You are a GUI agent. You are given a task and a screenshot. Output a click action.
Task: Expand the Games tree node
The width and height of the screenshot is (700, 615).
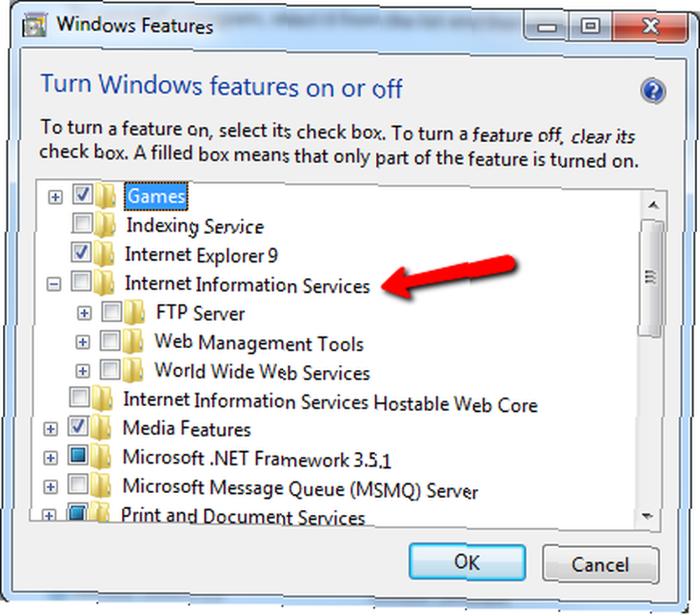(55, 197)
